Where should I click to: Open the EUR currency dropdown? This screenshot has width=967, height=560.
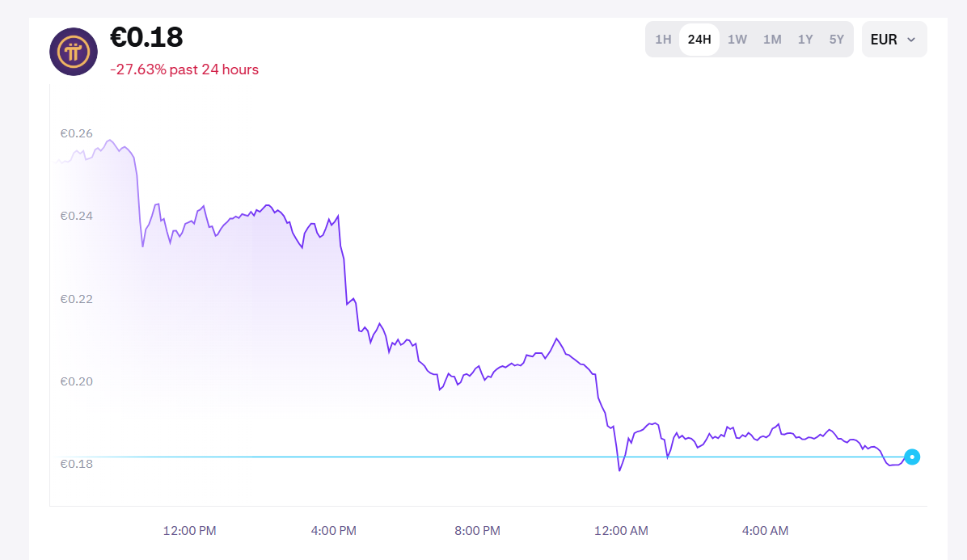click(x=893, y=40)
